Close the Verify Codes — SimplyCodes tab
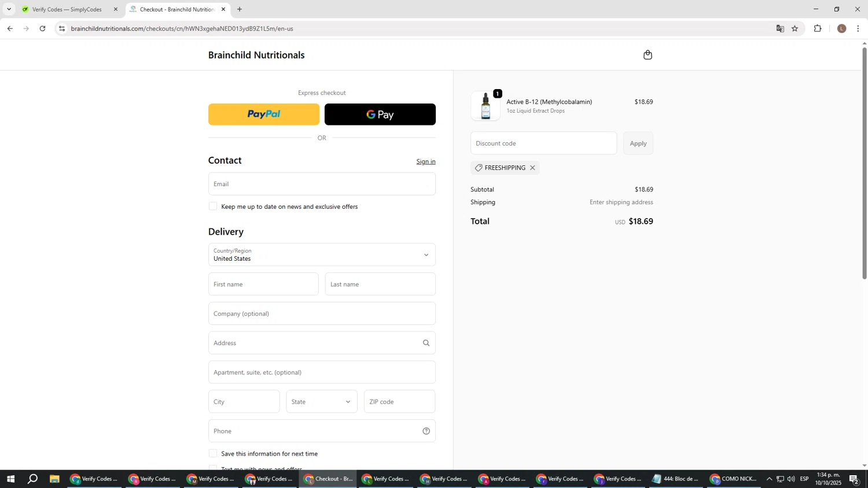Image resolution: width=868 pixels, height=488 pixels. (x=115, y=9)
